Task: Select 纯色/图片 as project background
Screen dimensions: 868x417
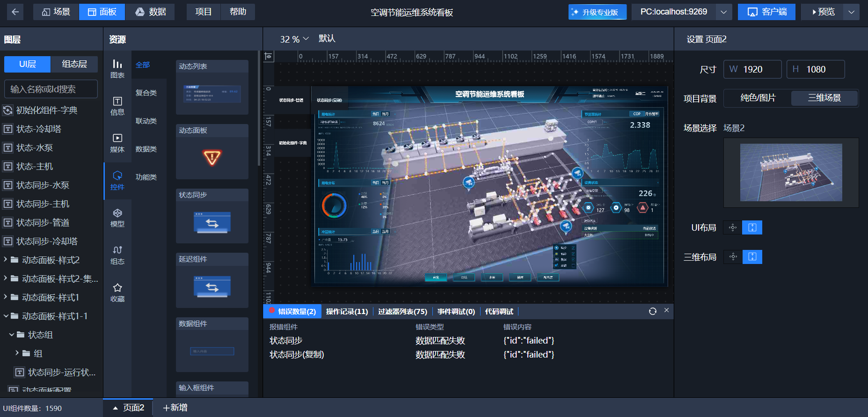Action: pyautogui.click(x=758, y=98)
